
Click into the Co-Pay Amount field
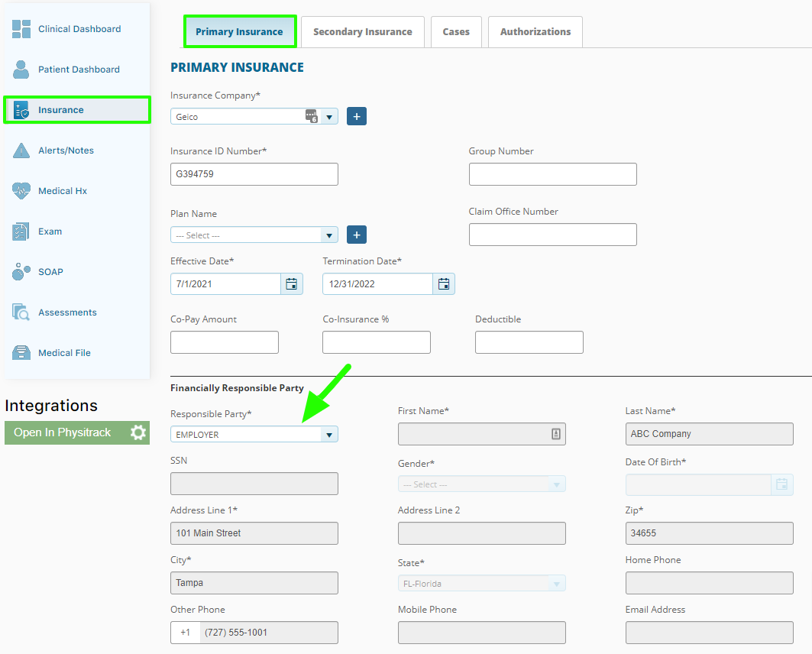pyautogui.click(x=225, y=342)
